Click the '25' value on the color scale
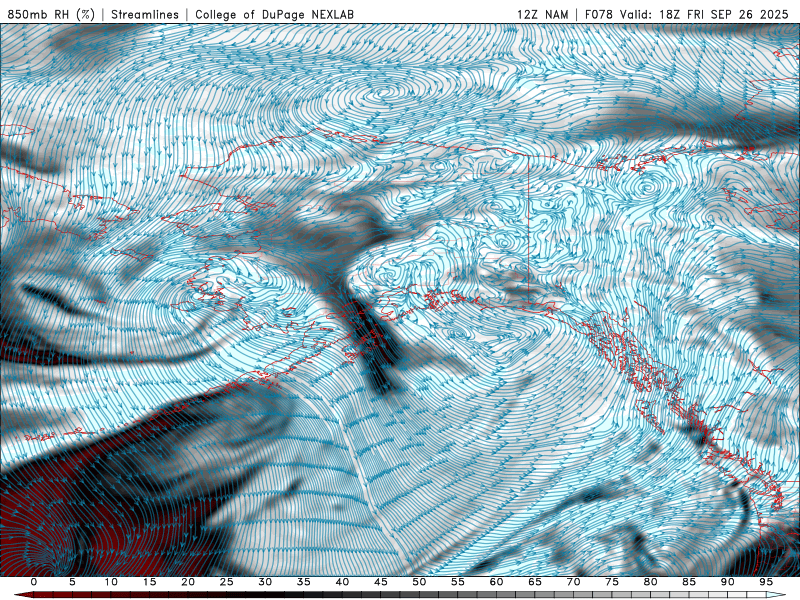Screen dimensions: 800x600 coord(227,582)
